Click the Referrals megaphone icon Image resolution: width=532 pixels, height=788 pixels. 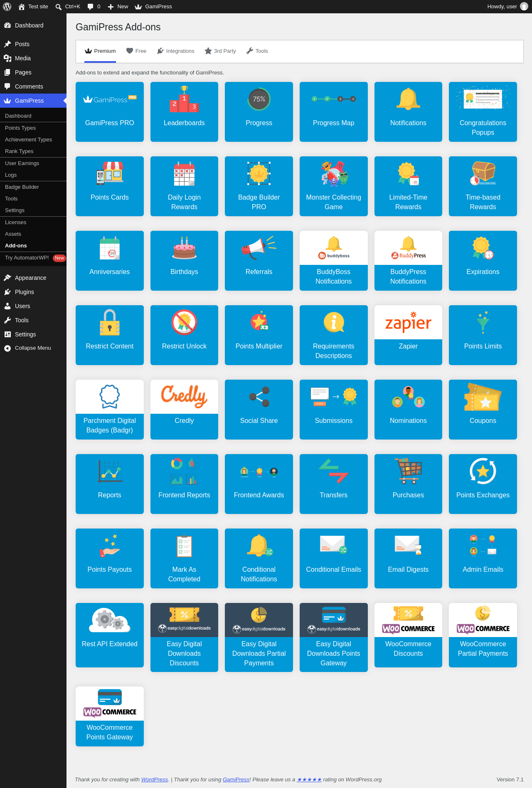[259, 248]
